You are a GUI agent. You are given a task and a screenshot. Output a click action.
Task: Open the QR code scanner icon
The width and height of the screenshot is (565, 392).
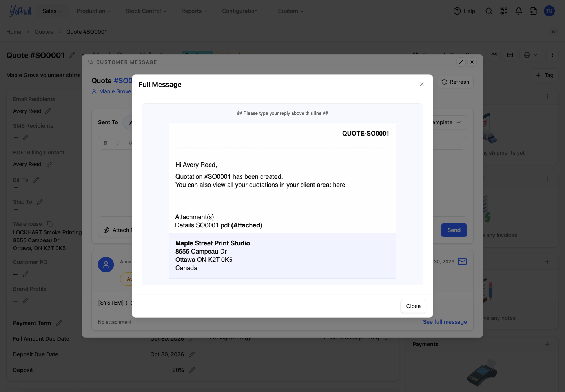point(504,11)
